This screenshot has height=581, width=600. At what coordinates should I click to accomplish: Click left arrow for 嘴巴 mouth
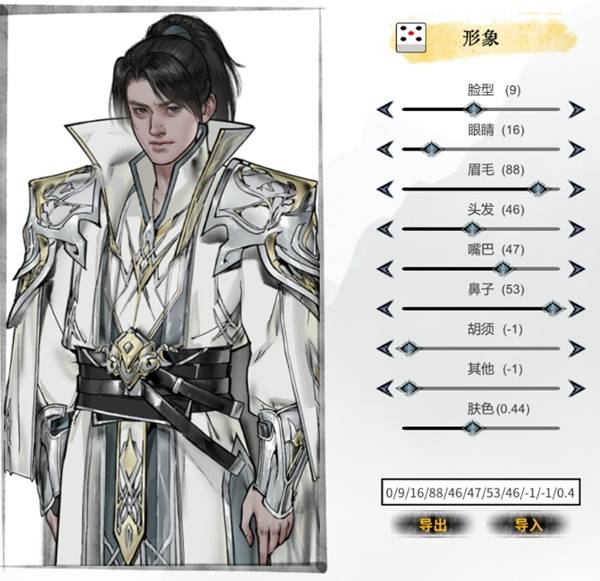tap(385, 269)
